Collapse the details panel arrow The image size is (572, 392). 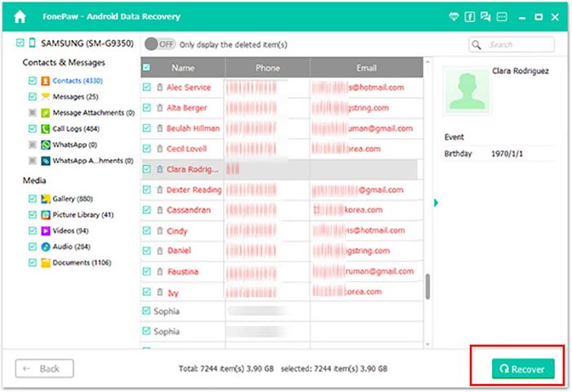click(436, 203)
